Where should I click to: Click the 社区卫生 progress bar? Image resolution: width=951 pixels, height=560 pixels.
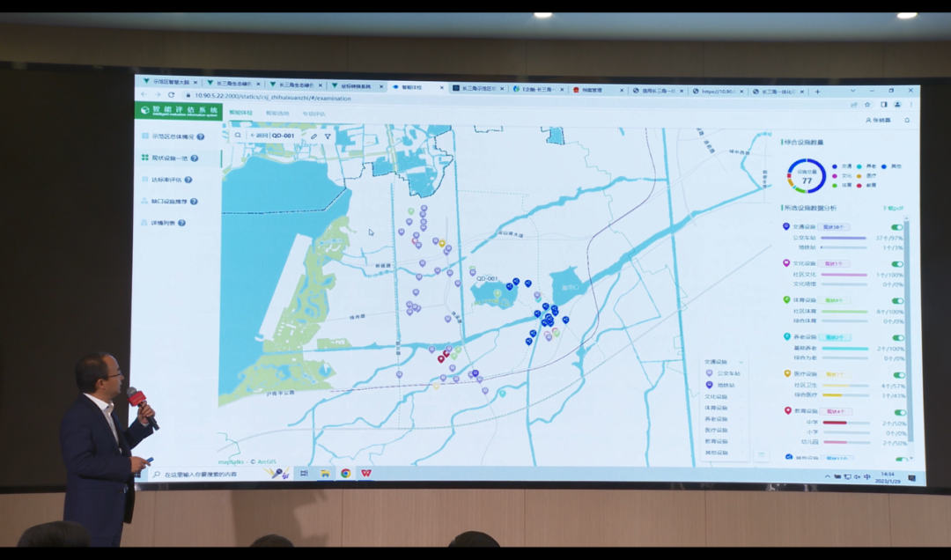(x=845, y=386)
